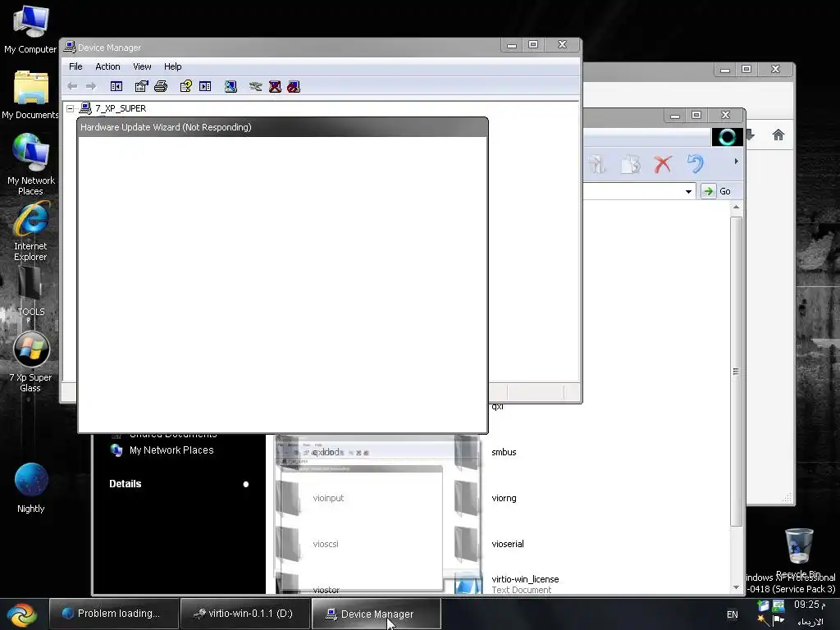The image size is (840, 630).
Task: Click the Go button in Explorer
Action: tap(716, 191)
